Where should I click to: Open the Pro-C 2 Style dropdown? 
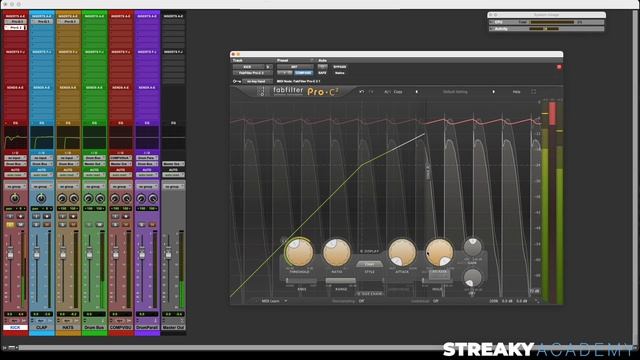click(369, 264)
